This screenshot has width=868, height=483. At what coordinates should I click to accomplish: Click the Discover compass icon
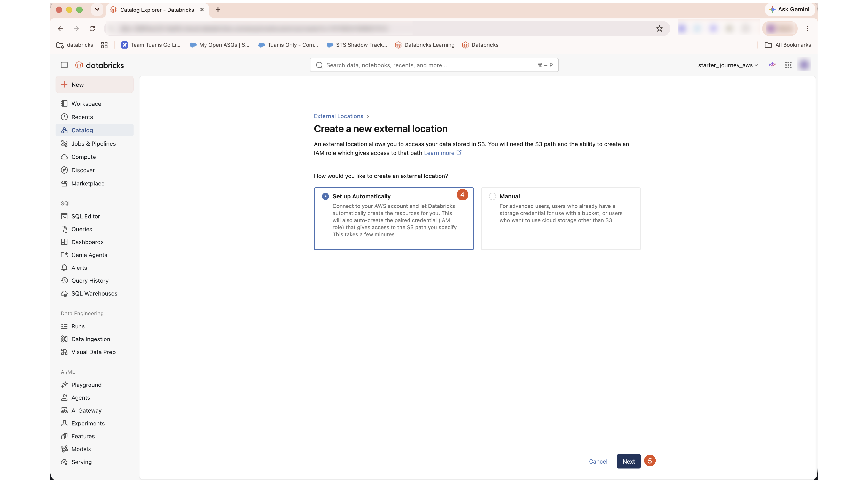[64, 170]
